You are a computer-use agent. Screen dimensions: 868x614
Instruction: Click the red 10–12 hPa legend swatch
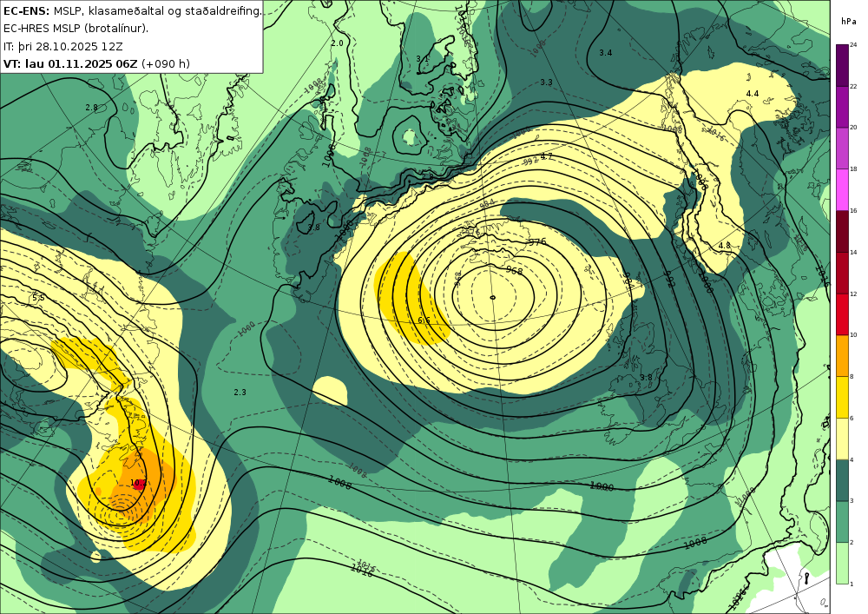[842, 314]
